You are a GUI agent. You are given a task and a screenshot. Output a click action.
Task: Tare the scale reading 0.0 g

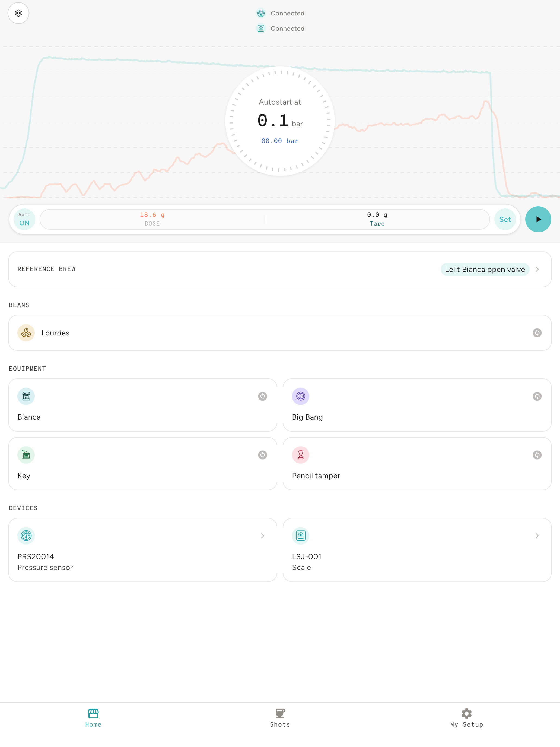click(x=377, y=219)
